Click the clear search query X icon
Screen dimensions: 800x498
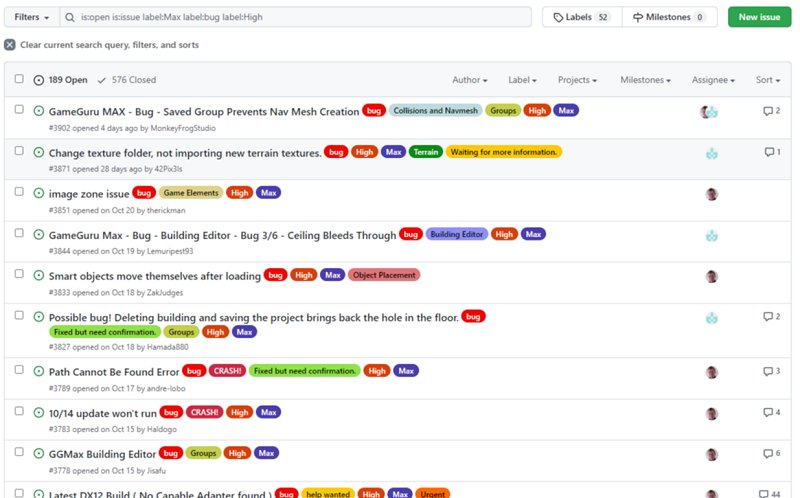click(10, 45)
